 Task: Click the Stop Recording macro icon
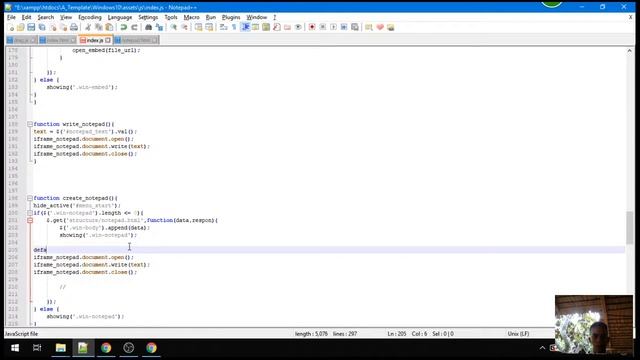322,27
